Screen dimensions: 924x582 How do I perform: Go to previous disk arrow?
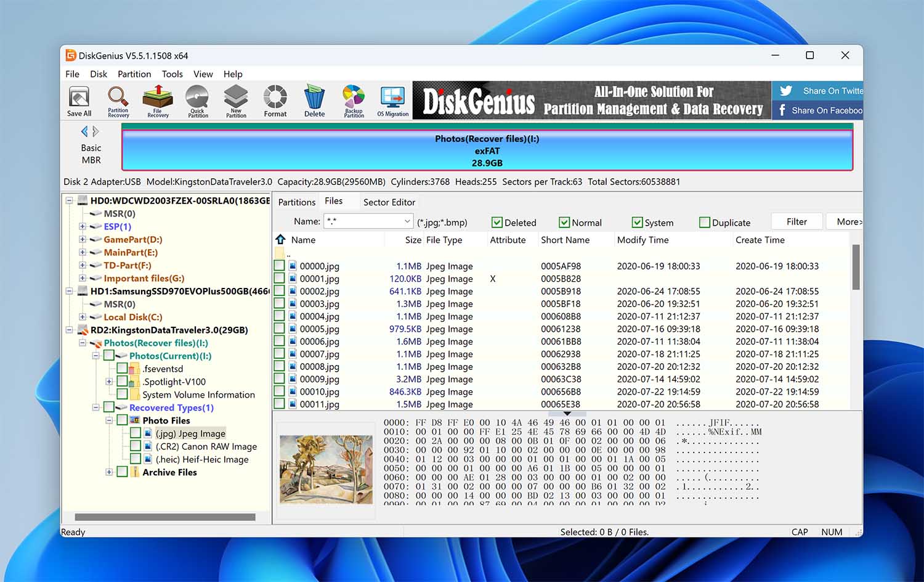[84, 131]
